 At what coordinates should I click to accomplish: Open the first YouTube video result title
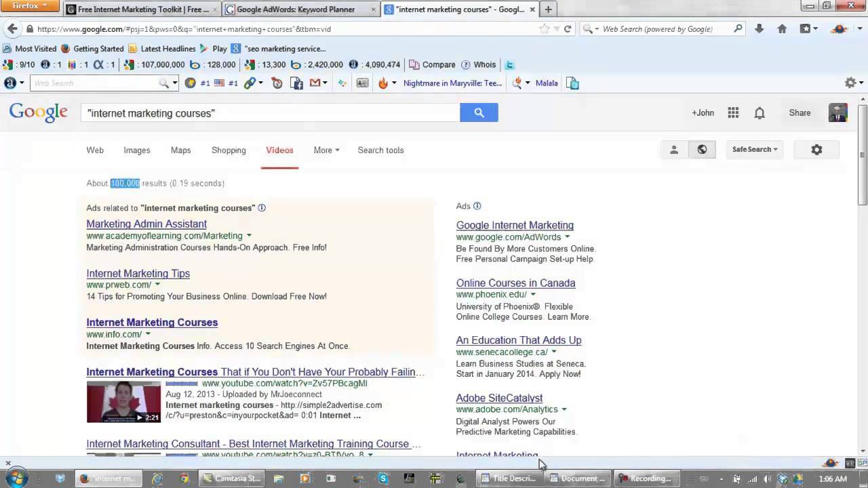[255, 372]
